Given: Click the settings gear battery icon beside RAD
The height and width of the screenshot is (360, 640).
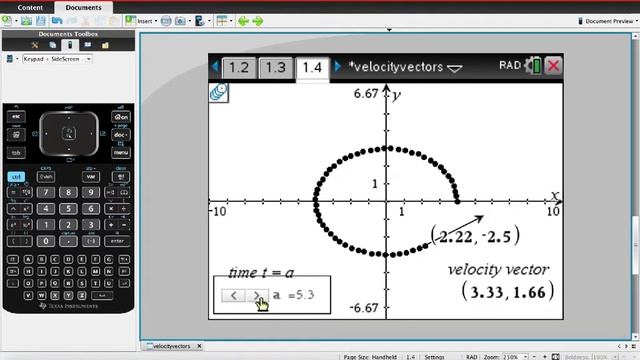Looking at the screenshot, I should (533, 66).
